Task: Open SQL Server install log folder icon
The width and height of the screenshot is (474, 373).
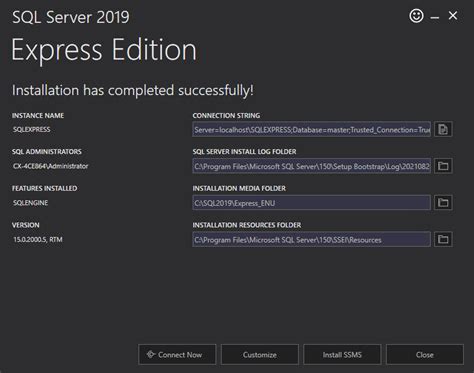Action: click(443, 166)
